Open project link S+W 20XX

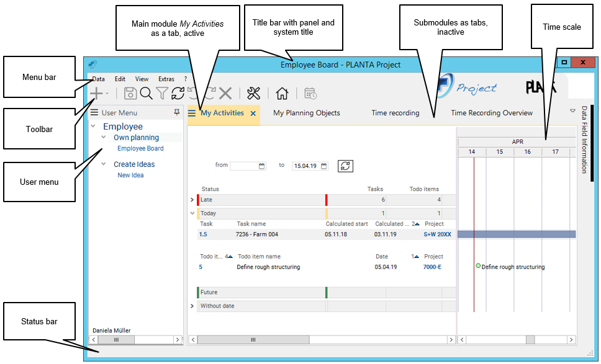[437, 234]
